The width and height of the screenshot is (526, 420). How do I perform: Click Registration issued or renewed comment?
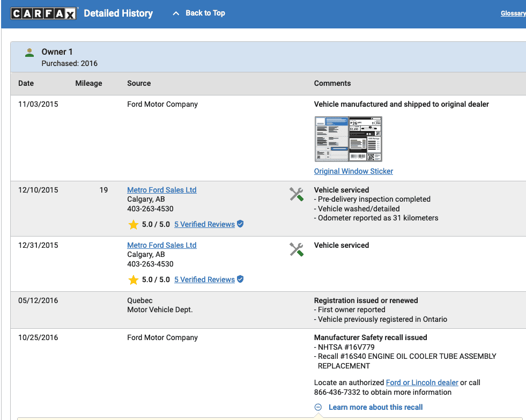point(366,300)
